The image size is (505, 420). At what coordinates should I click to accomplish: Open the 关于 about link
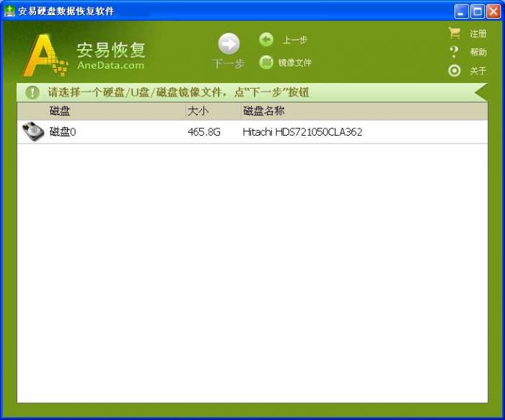(478, 71)
